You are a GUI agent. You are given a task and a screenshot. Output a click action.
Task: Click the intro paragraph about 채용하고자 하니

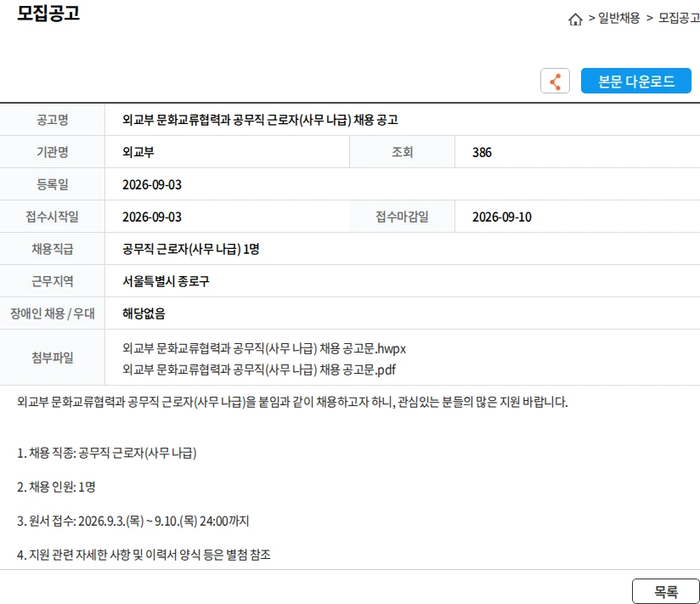[292, 402]
